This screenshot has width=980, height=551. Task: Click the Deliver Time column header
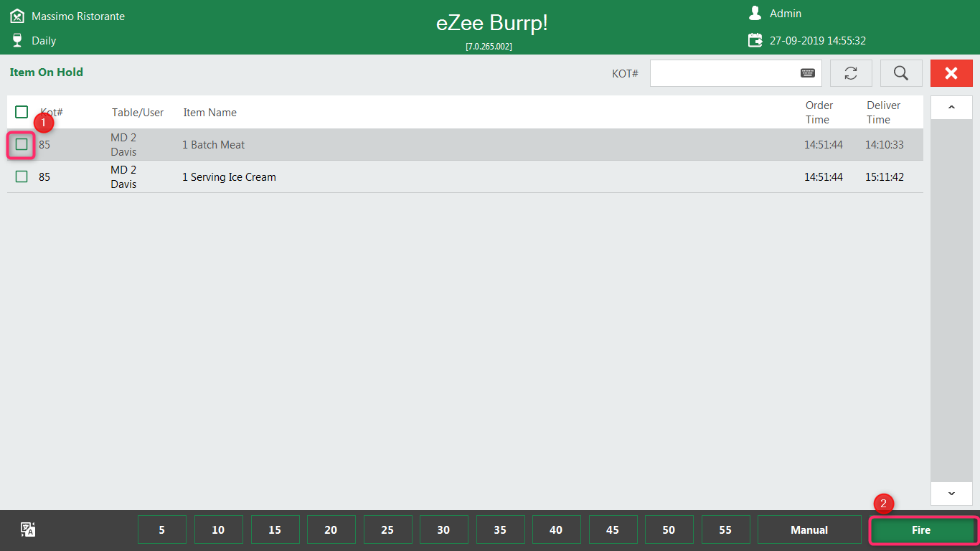883,113
